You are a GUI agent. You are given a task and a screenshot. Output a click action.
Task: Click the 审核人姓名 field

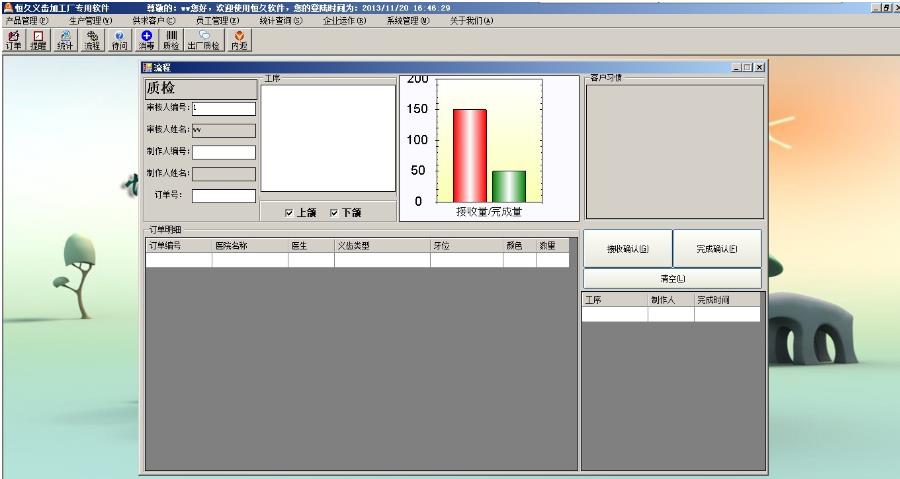(x=223, y=130)
